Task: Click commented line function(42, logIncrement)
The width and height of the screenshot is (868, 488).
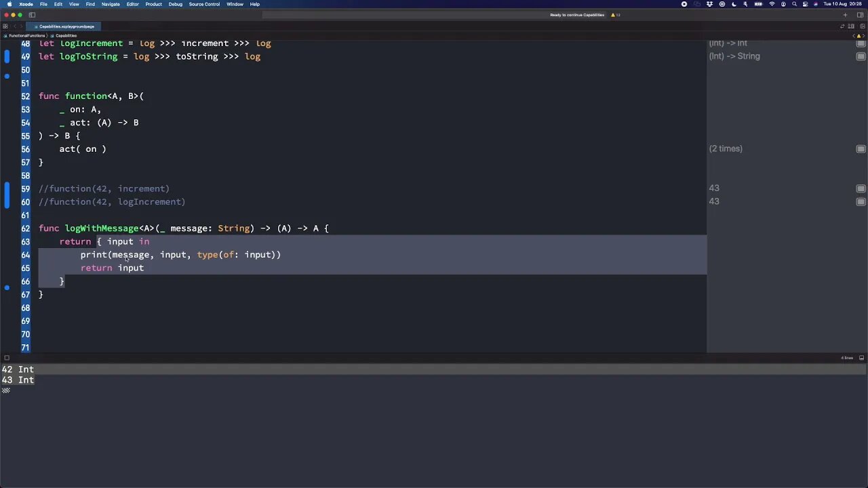Action: pyautogui.click(x=112, y=202)
